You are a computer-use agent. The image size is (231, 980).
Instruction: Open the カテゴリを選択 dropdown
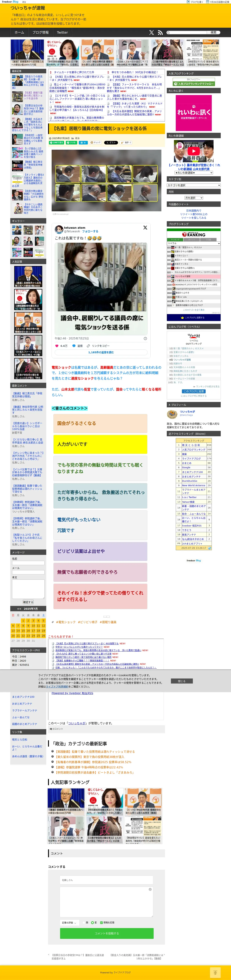pos(194,185)
